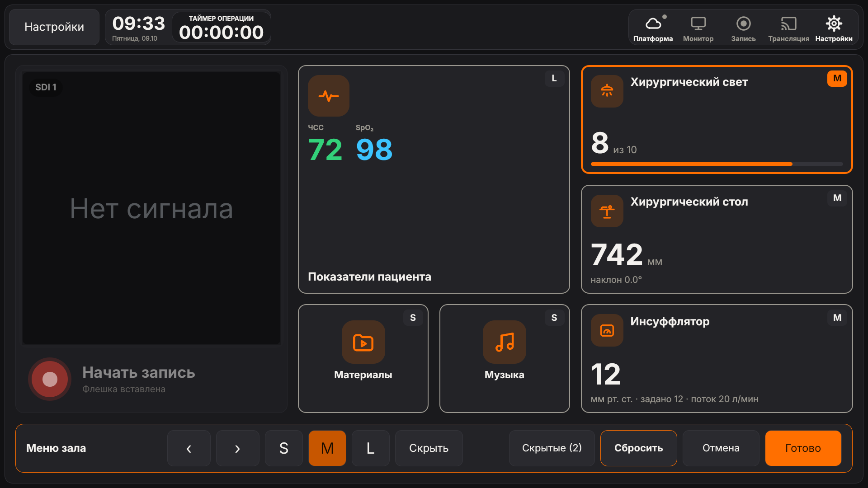Click the insufflator pressure value 12
Viewport: 868px width, 488px height.
606,375
